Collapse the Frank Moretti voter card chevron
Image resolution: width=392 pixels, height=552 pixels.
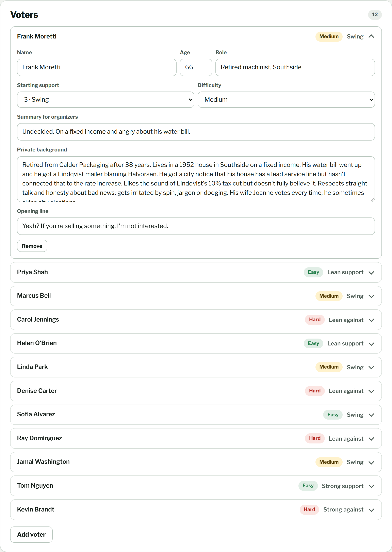[x=371, y=36]
